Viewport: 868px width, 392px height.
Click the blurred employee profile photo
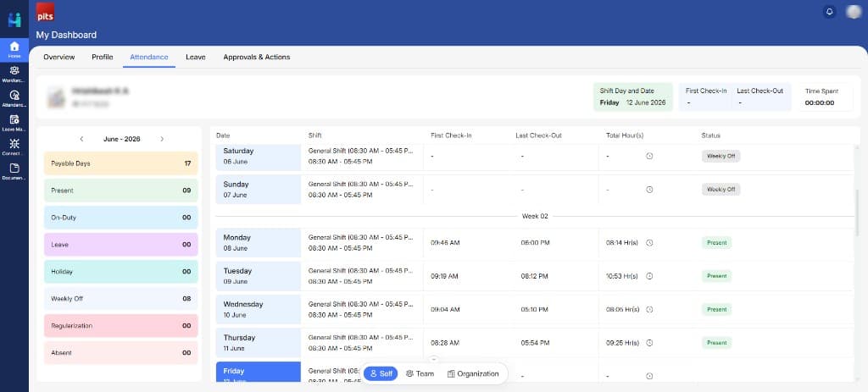point(55,97)
